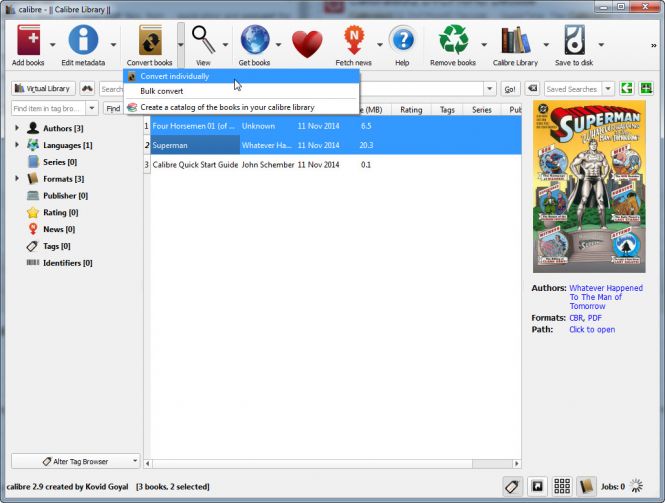Choose Create a catalog menu entry

pos(226,107)
